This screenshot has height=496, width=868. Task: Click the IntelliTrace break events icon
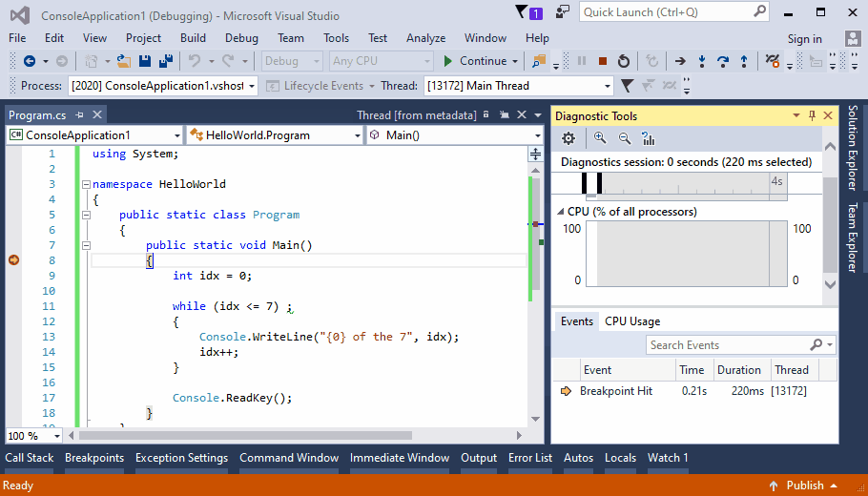pyautogui.click(x=773, y=61)
